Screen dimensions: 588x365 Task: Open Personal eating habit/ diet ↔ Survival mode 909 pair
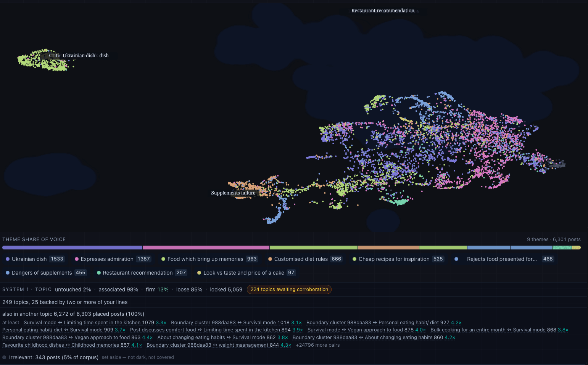point(64,330)
